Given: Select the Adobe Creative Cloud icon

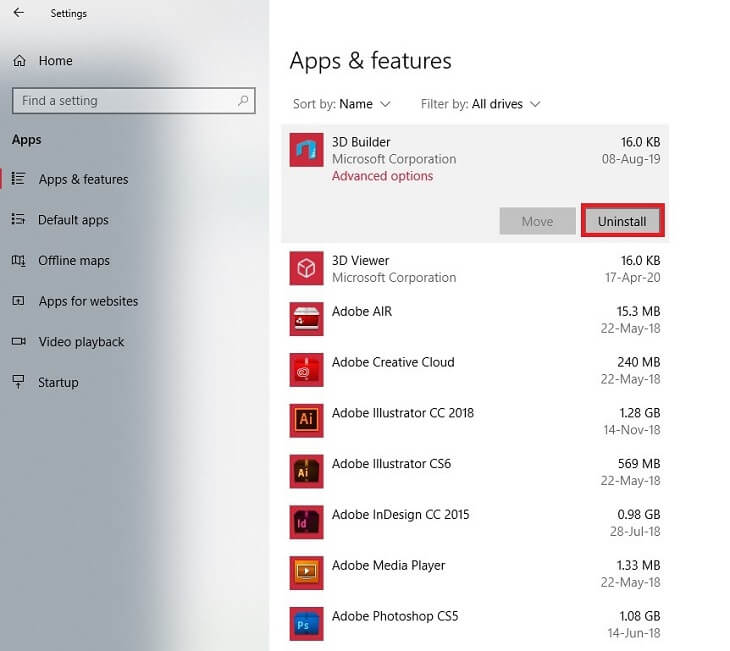Looking at the screenshot, I should tap(305, 370).
